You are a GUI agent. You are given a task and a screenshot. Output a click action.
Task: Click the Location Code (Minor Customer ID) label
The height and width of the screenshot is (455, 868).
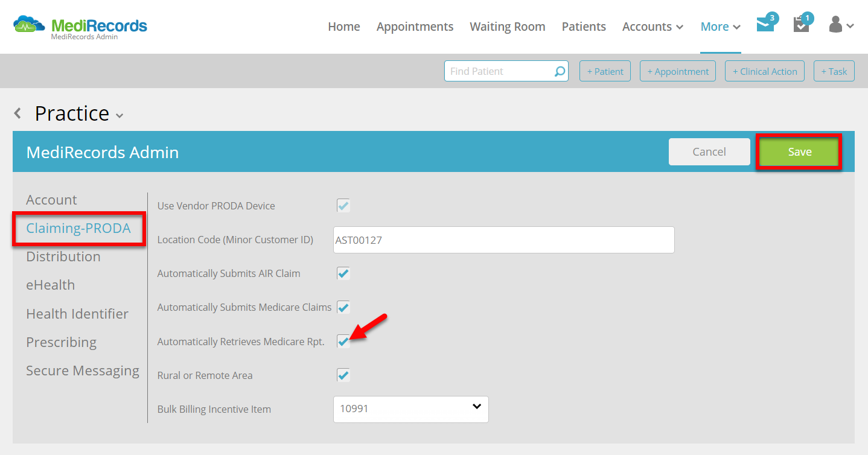pyautogui.click(x=235, y=240)
